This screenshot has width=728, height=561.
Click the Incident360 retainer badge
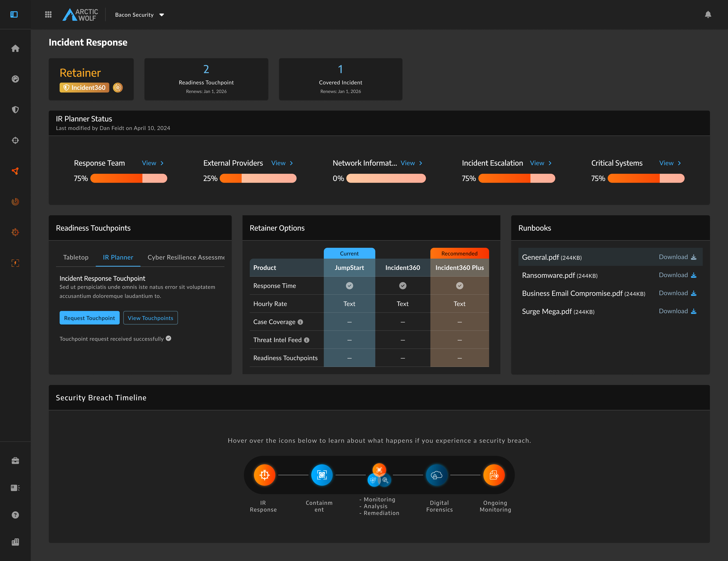pyautogui.click(x=84, y=88)
